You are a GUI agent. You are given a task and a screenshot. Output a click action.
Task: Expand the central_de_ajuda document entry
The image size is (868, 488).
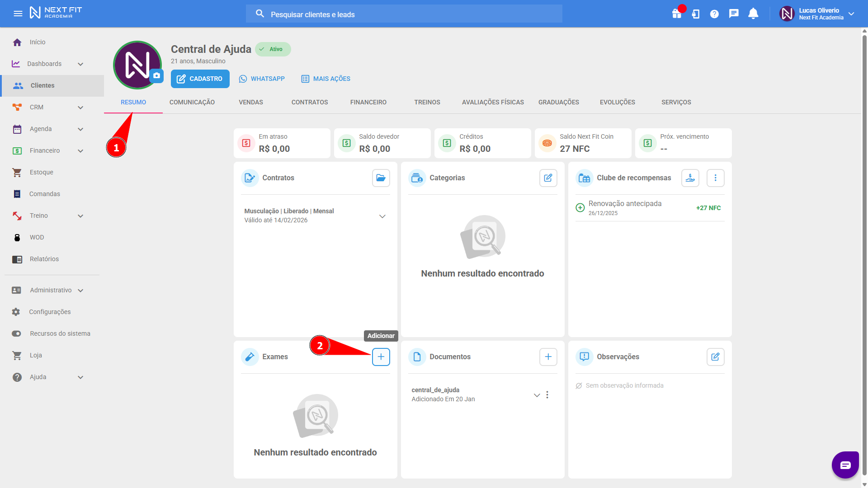537,395
